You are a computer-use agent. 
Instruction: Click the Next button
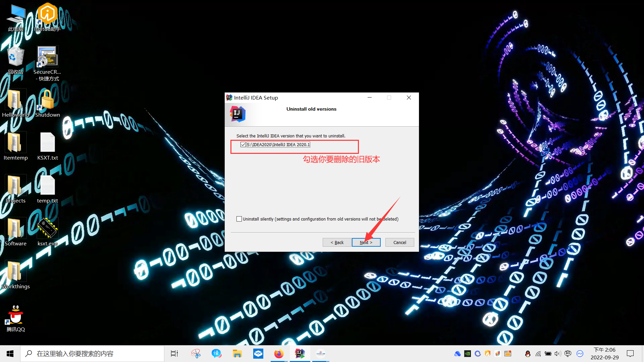pos(366,242)
